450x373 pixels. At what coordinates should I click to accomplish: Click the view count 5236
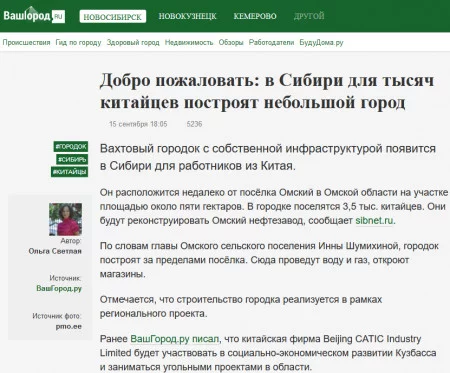point(194,124)
